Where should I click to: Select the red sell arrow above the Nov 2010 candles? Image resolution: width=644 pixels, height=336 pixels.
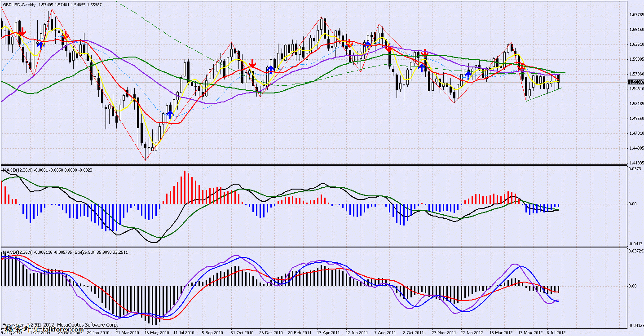pos(252,63)
